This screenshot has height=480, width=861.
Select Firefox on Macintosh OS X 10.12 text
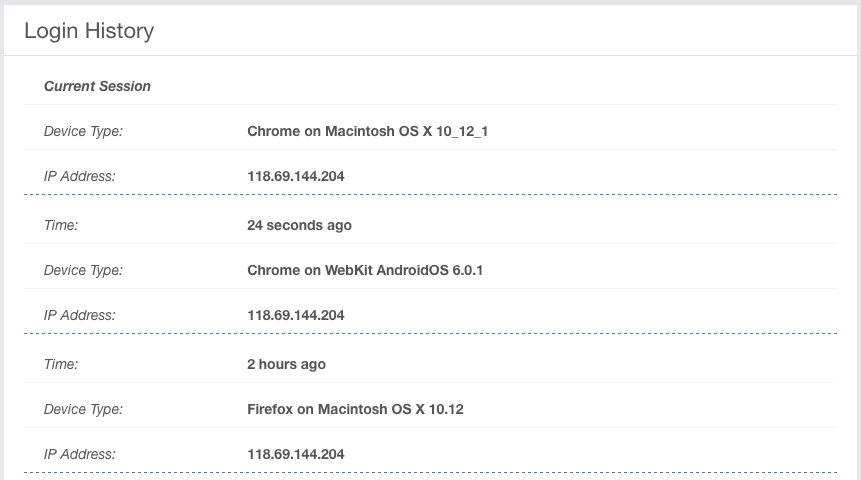[x=355, y=409]
